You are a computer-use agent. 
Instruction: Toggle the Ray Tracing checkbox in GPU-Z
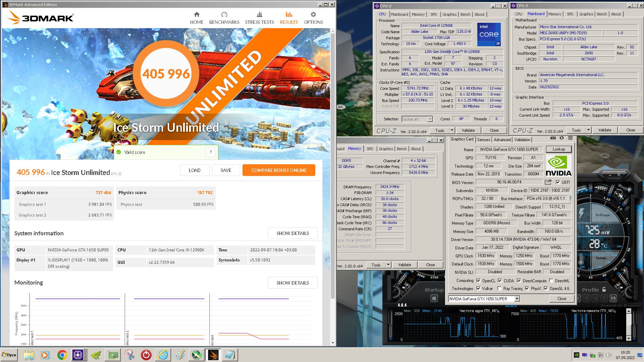[x=499, y=288]
